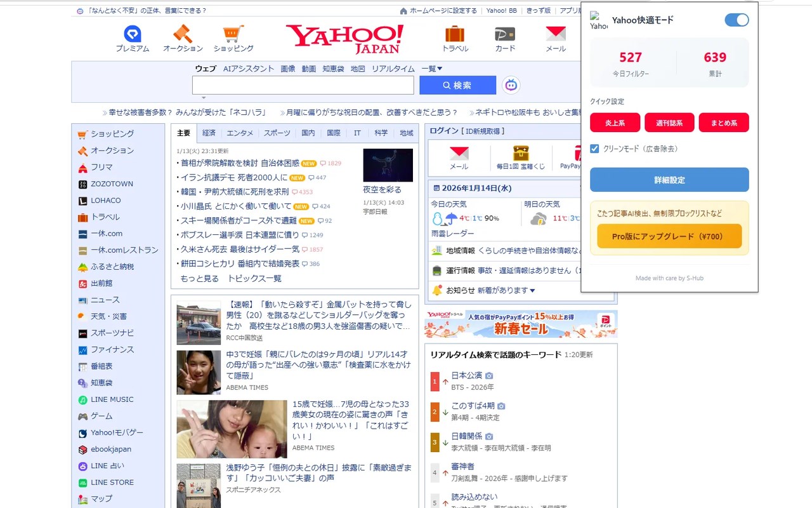Open ZOZOTOWN in the left sidebar

[112, 184]
